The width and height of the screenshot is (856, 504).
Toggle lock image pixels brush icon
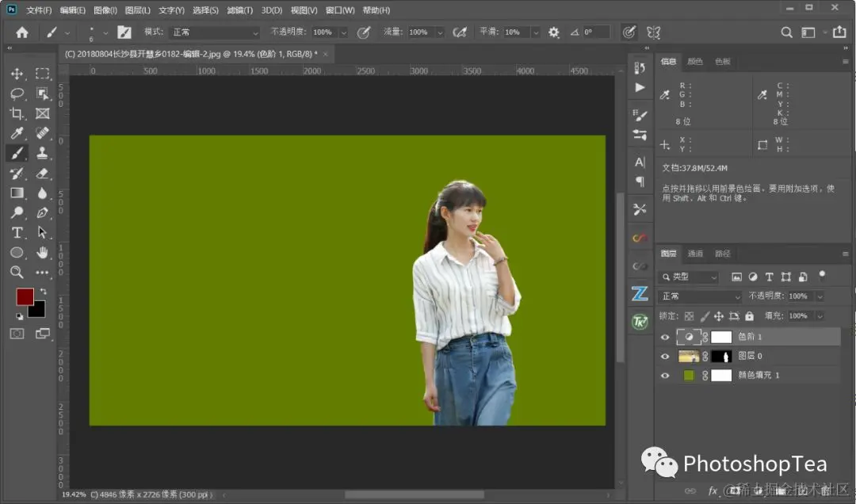pyautogui.click(x=705, y=316)
